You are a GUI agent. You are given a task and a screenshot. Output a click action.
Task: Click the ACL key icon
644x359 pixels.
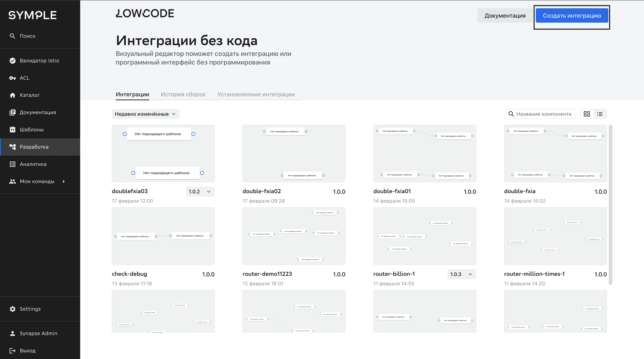tap(13, 78)
